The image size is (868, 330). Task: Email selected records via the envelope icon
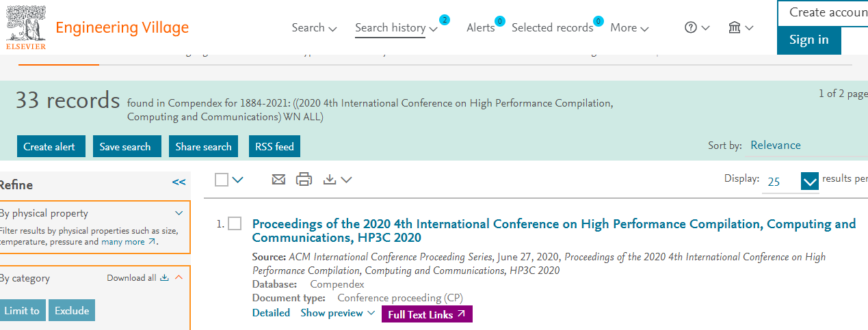[x=278, y=180]
